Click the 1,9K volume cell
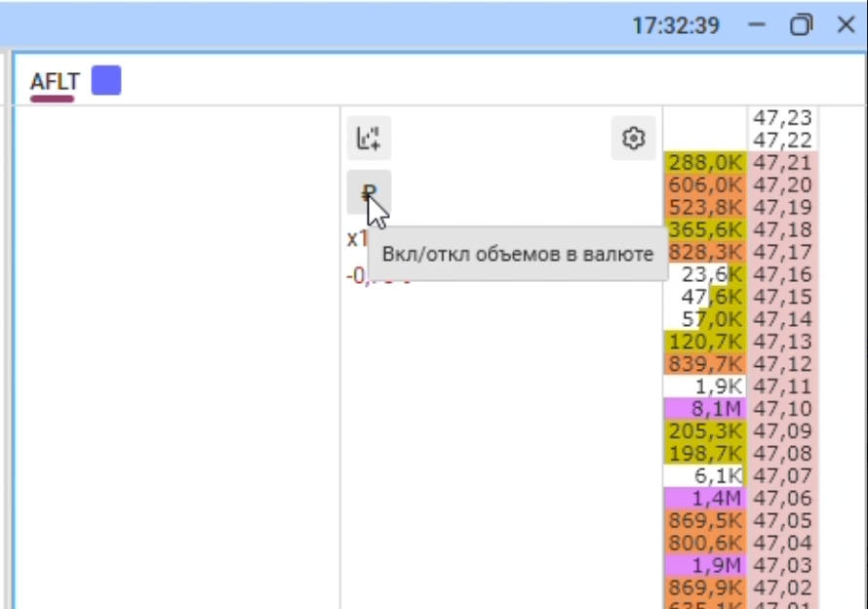Viewport: 868px width, 609px height. [705, 386]
